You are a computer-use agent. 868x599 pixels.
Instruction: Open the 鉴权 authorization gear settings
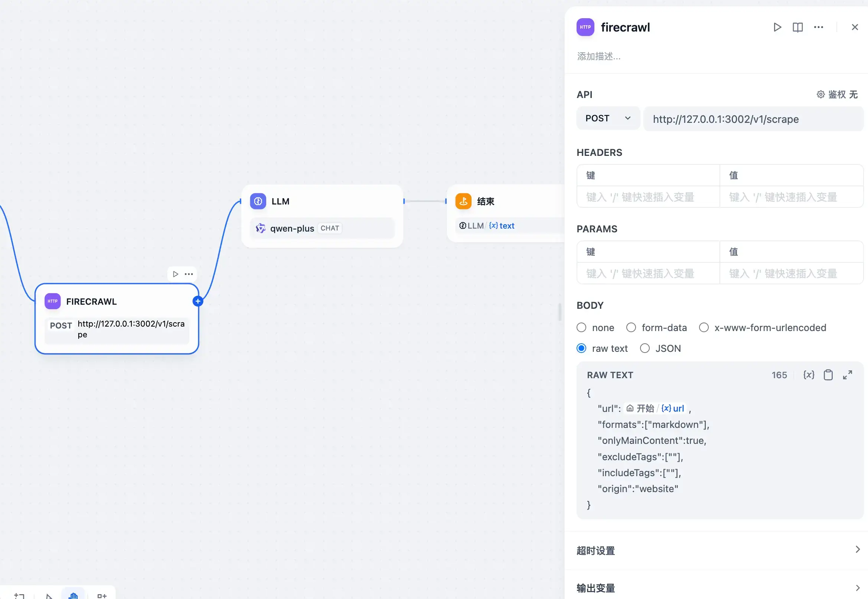tap(837, 94)
